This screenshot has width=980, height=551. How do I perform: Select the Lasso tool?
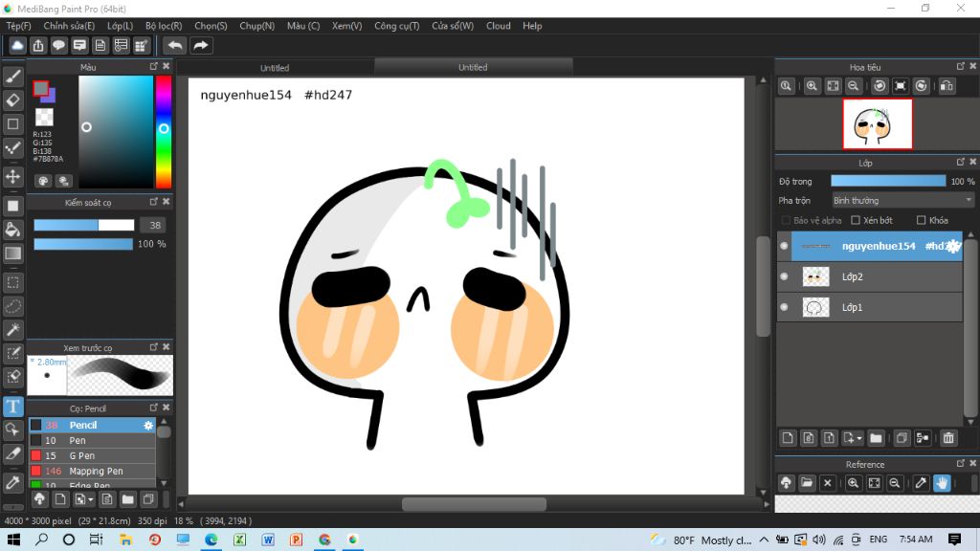[13, 306]
